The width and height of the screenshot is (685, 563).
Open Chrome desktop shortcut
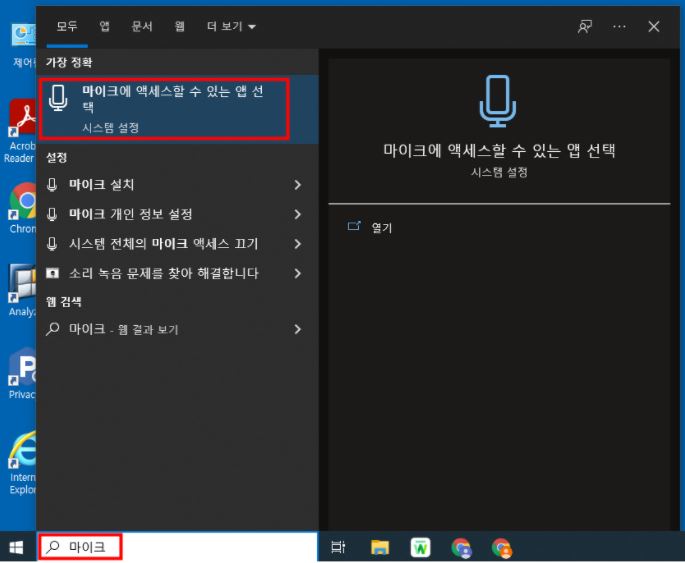[x=22, y=208]
